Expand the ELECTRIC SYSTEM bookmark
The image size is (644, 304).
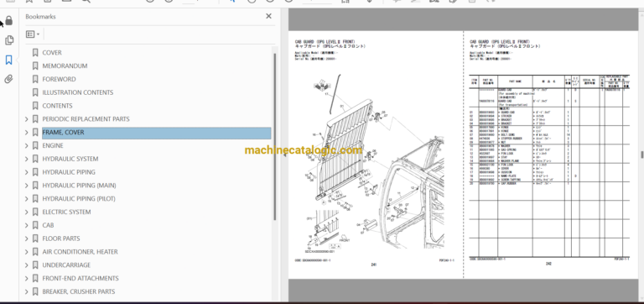click(x=27, y=212)
